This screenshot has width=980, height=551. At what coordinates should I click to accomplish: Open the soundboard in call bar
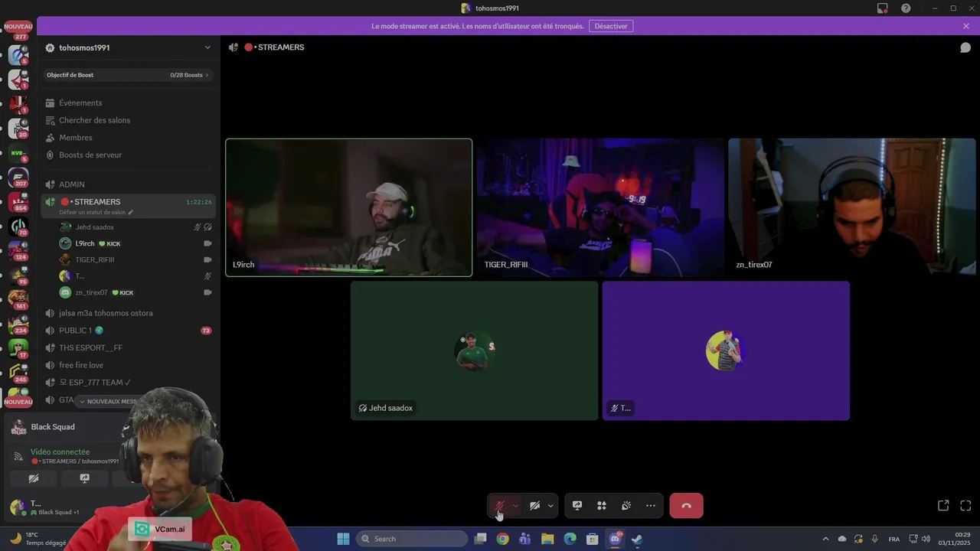[x=626, y=506]
